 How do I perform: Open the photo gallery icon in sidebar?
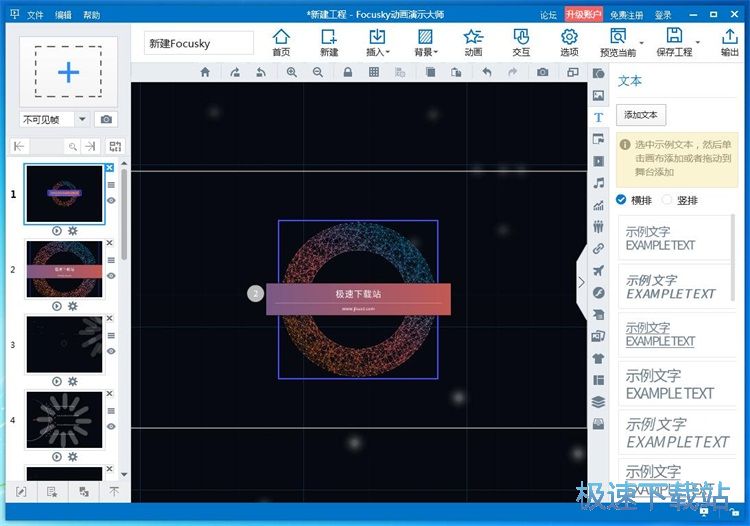click(598, 336)
